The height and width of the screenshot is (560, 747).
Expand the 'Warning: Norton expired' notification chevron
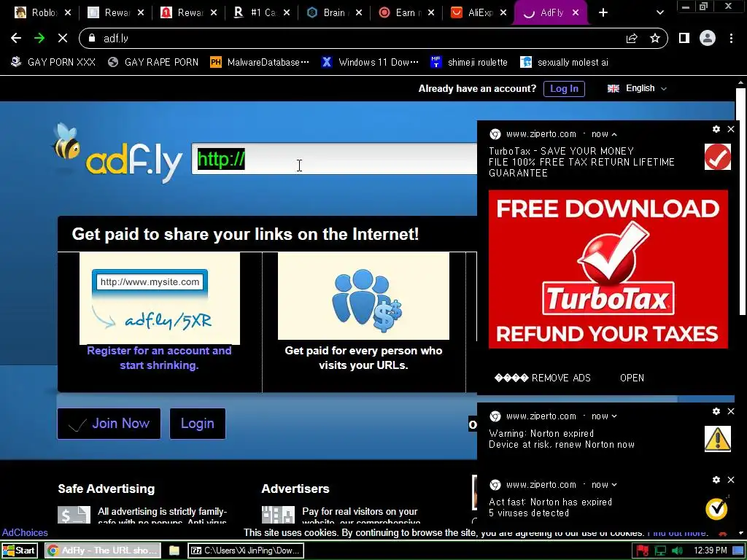(x=614, y=416)
